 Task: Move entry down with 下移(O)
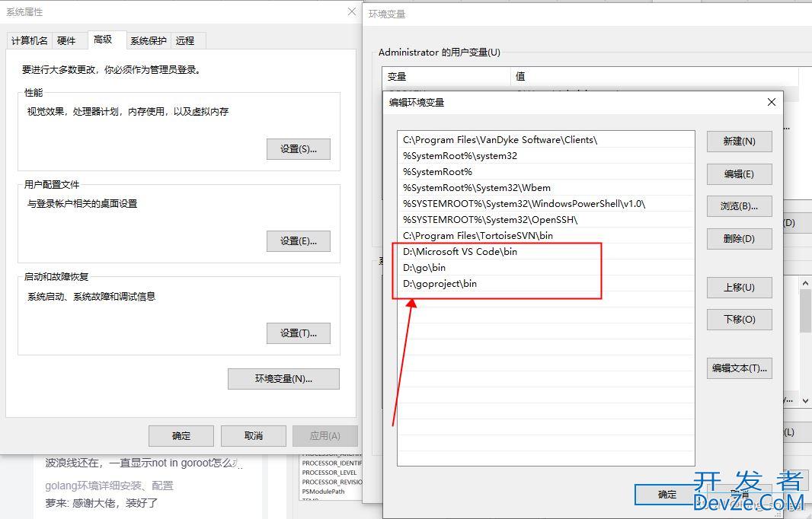[739, 320]
